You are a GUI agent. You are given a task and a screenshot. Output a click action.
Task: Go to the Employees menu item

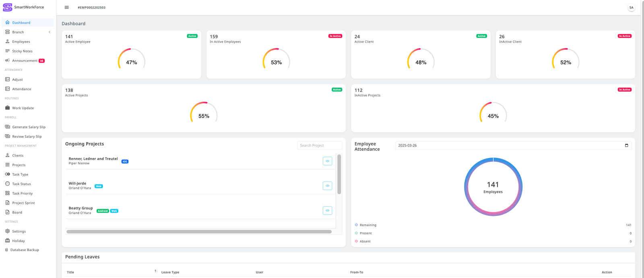21,41
